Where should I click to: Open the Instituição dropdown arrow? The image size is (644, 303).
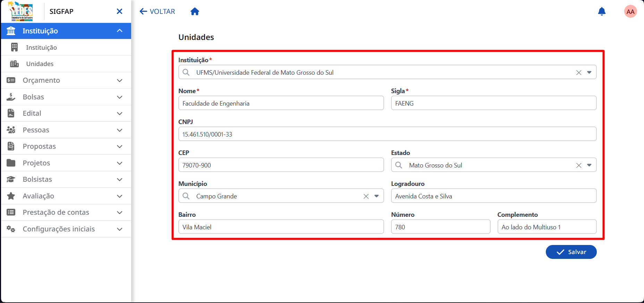coord(589,73)
